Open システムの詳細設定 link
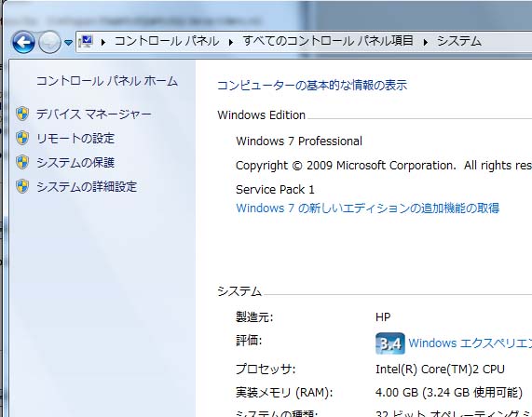The image size is (532, 417). point(87,187)
